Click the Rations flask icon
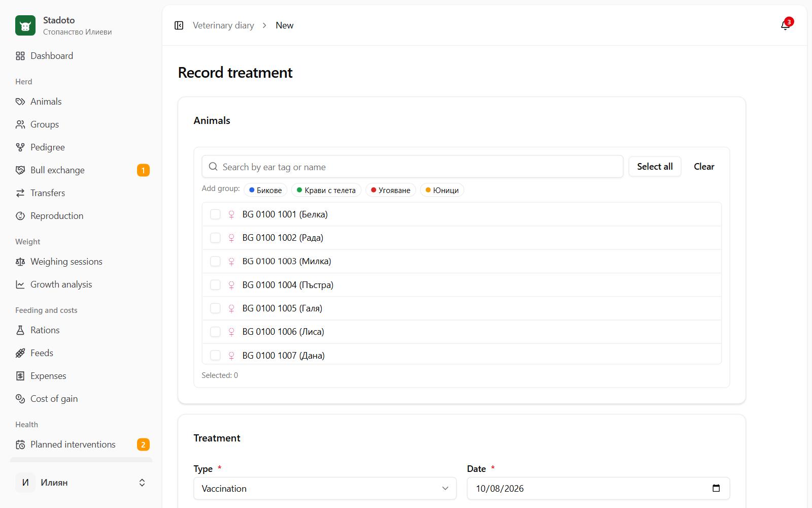 tap(20, 330)
